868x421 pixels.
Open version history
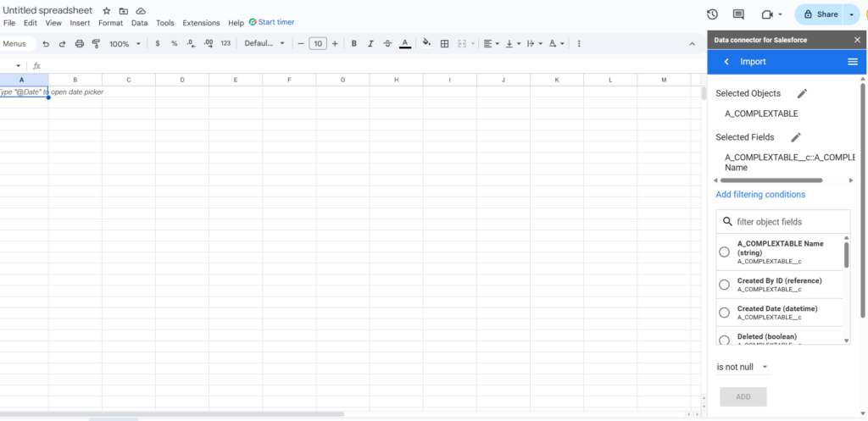coord(712,14)
